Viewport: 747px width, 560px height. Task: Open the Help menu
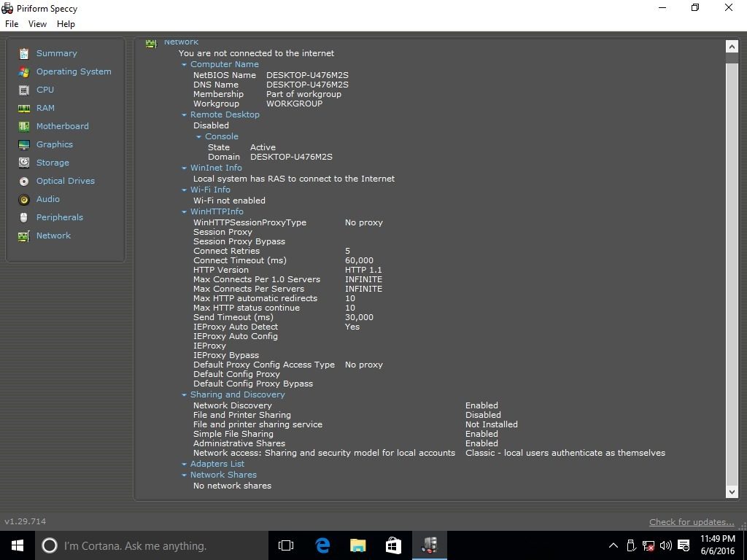[x=66, y=24]
